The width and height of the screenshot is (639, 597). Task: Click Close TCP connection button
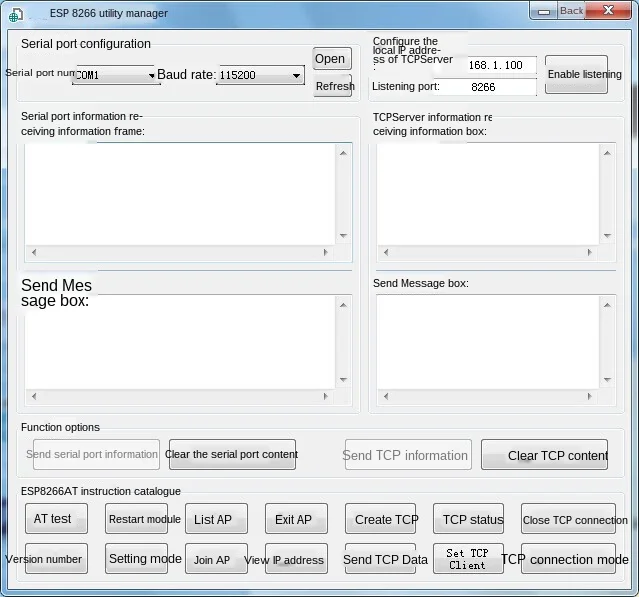pos(568,519)
